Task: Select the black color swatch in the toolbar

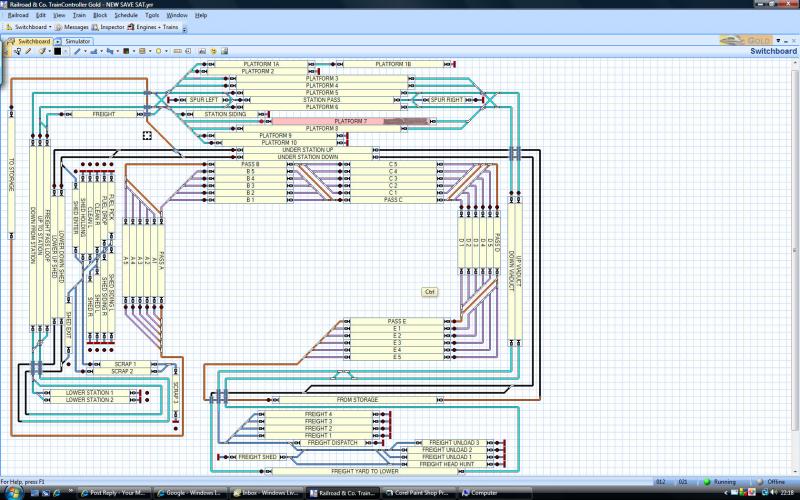Action: 57,51
